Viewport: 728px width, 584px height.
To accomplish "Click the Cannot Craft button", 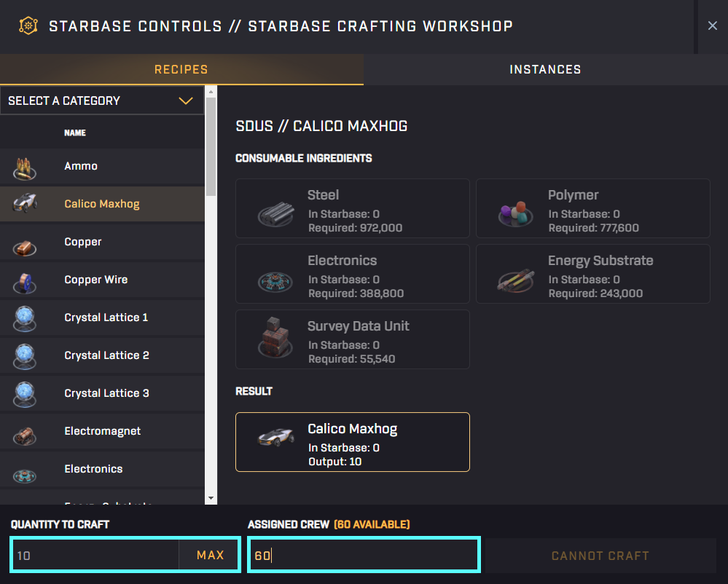I will pos(600,556).
